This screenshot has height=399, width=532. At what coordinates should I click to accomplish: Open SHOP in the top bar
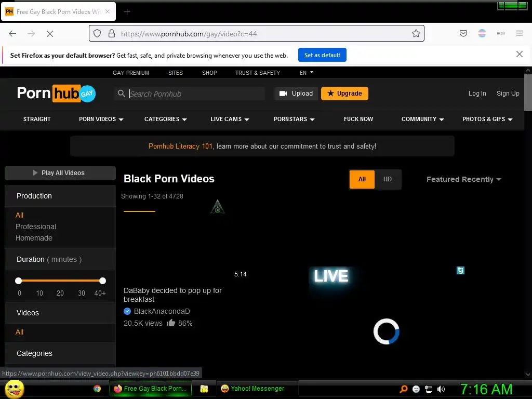(x=209, y=73)
